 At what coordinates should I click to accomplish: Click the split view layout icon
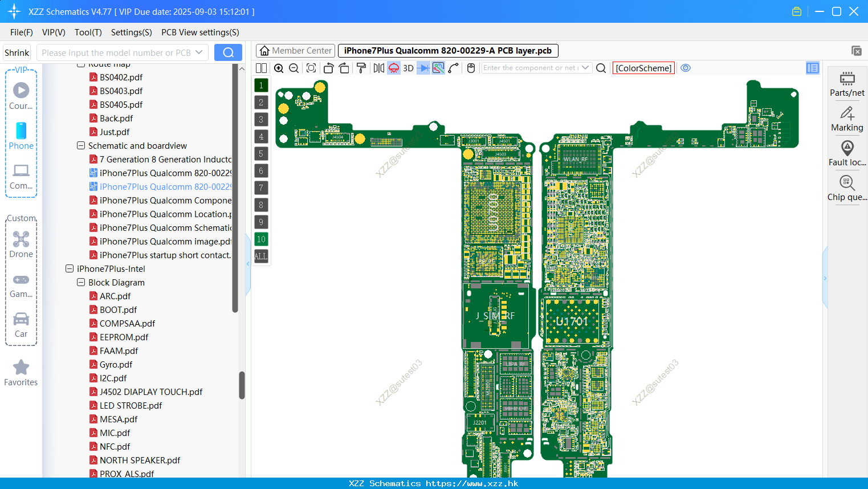click(x=261, y=68)
